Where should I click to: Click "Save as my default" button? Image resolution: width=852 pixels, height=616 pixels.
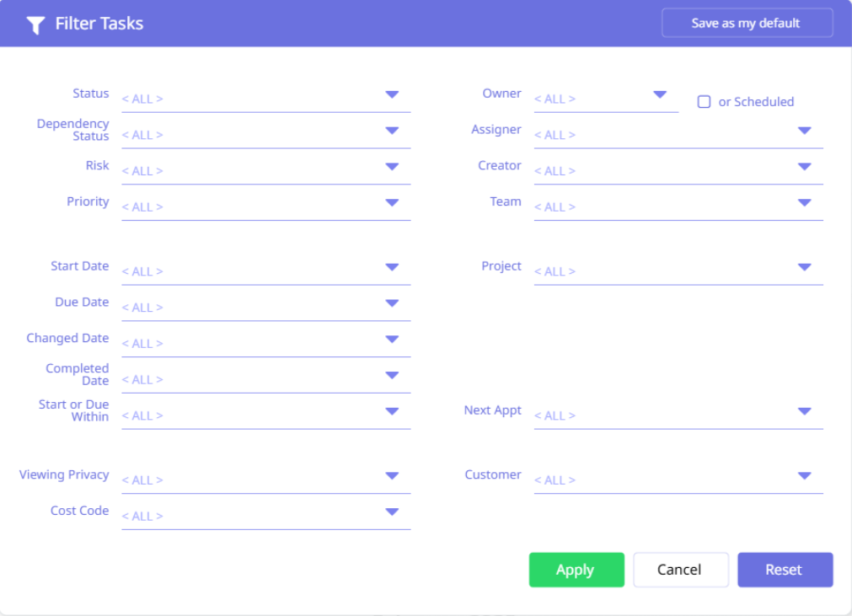coord(747,23)
